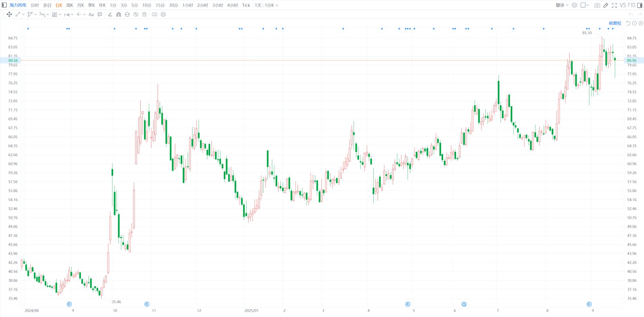
Task: Enter fullscreen chart mode
Action: click(x=614, y=5)
